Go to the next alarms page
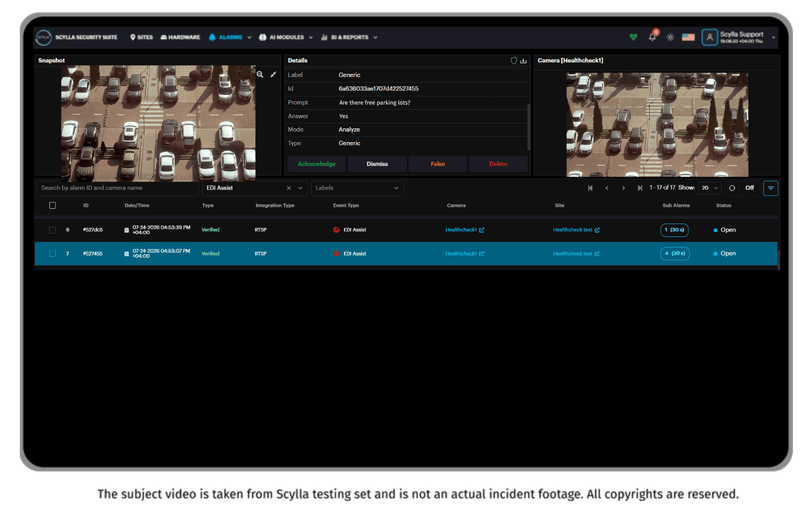This screenshot has width=812, height=519. point(624,188)
